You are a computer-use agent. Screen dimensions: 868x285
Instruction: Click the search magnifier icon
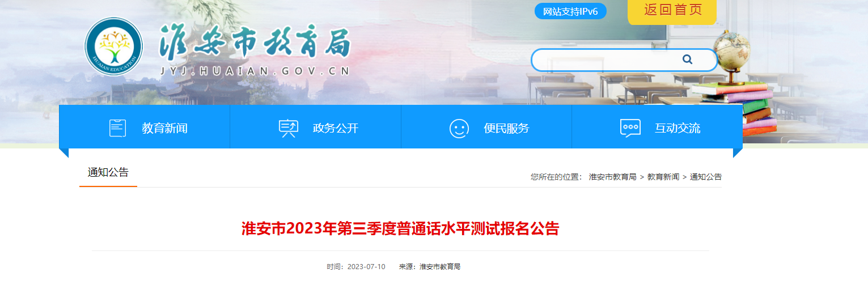pyautogui.click(x=687, y=59)
